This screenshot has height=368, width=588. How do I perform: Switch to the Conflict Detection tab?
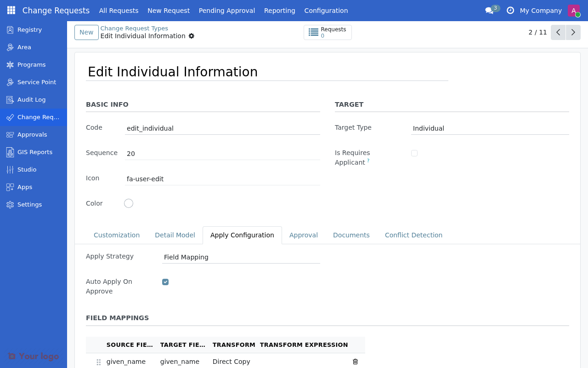point(413,235)
